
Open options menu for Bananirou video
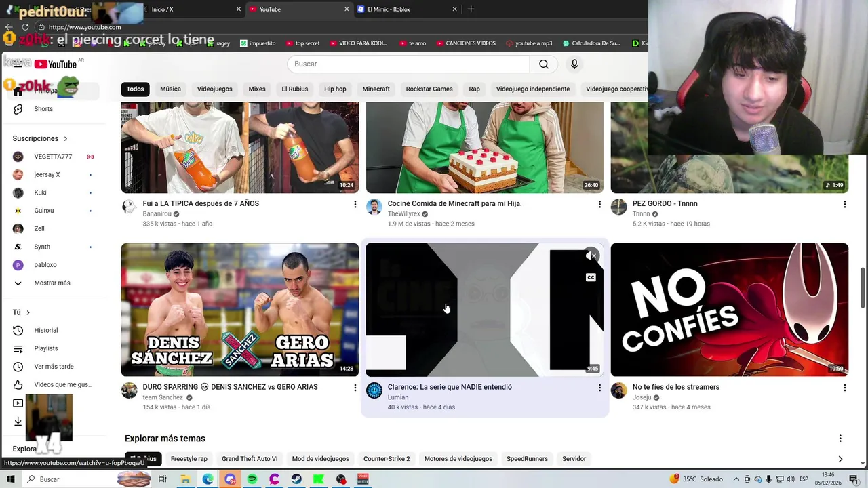click(x=355, y=204)
